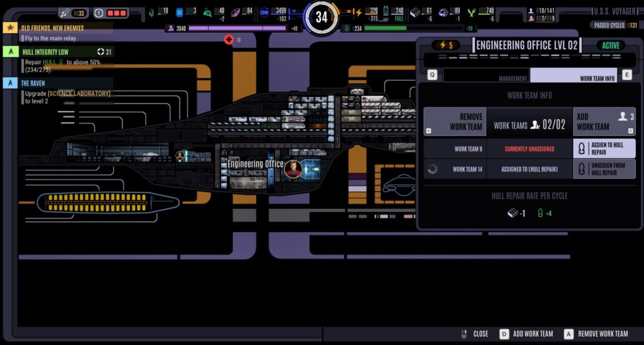
Task: Click the magnifier research resource icon
Action: (207, 12)
